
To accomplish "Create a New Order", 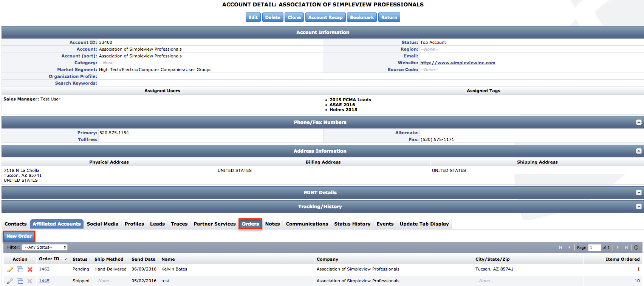I will [x=19, y=237].
